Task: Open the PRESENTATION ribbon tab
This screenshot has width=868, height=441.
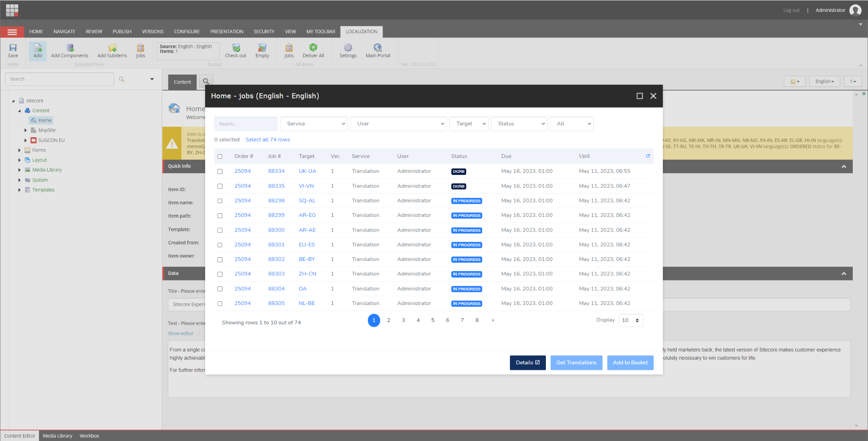Action: [227, 32]
